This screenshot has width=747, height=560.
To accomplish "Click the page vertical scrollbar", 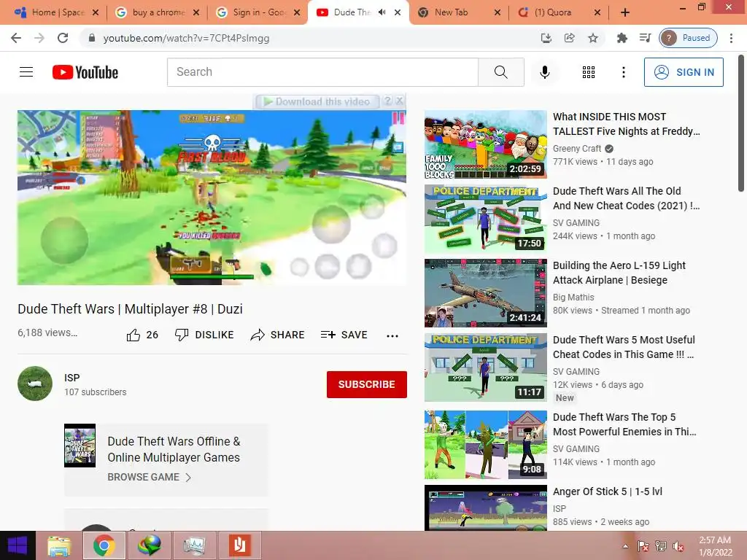I will click(x=741, y=124).
